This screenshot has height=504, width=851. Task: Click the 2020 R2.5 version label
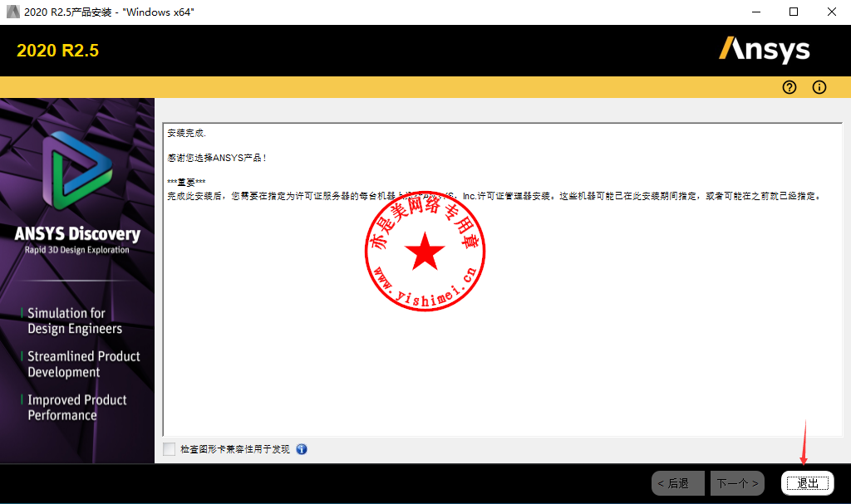[x=57, y=51]
